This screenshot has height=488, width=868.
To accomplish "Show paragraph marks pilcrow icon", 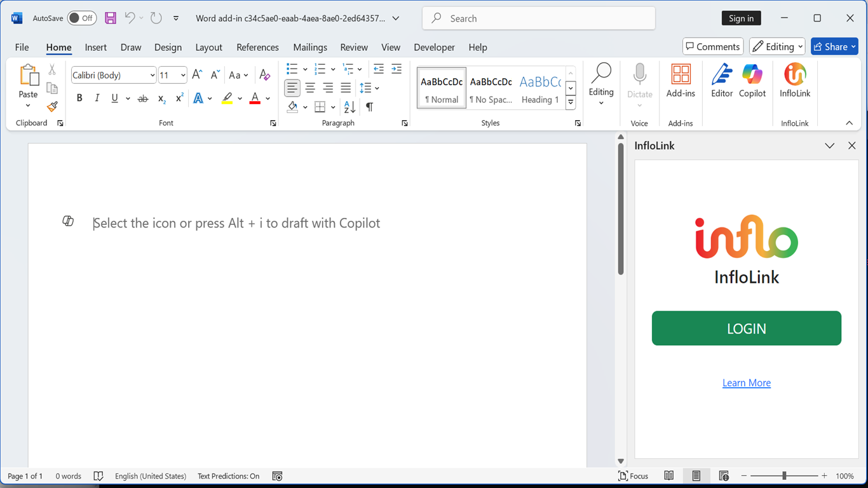I will (369, 107).
